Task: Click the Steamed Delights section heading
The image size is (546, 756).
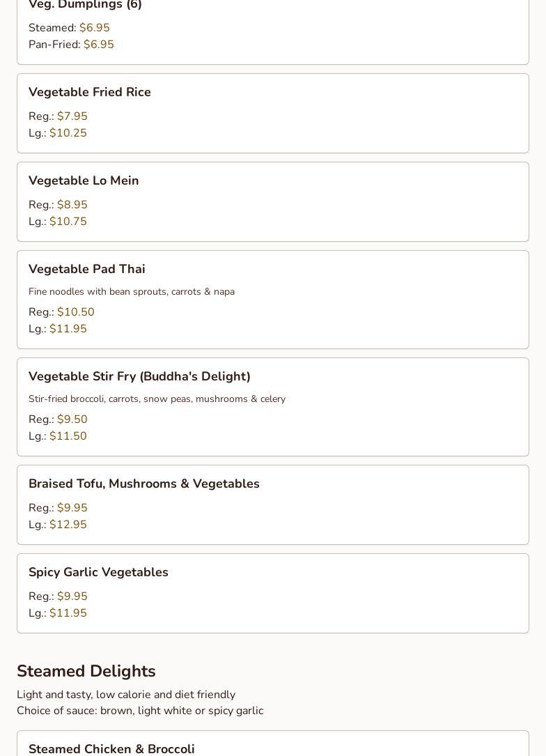Action: tap(86, 671)
